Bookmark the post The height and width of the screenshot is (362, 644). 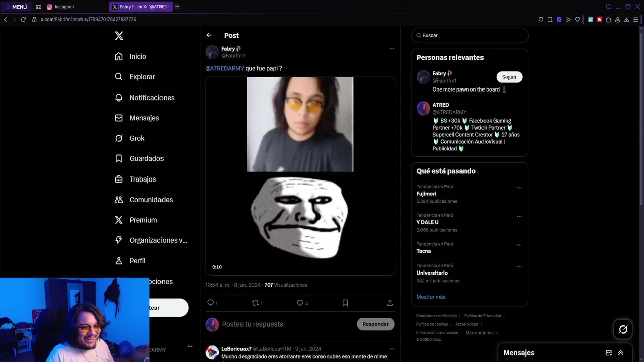pos(345,303)
